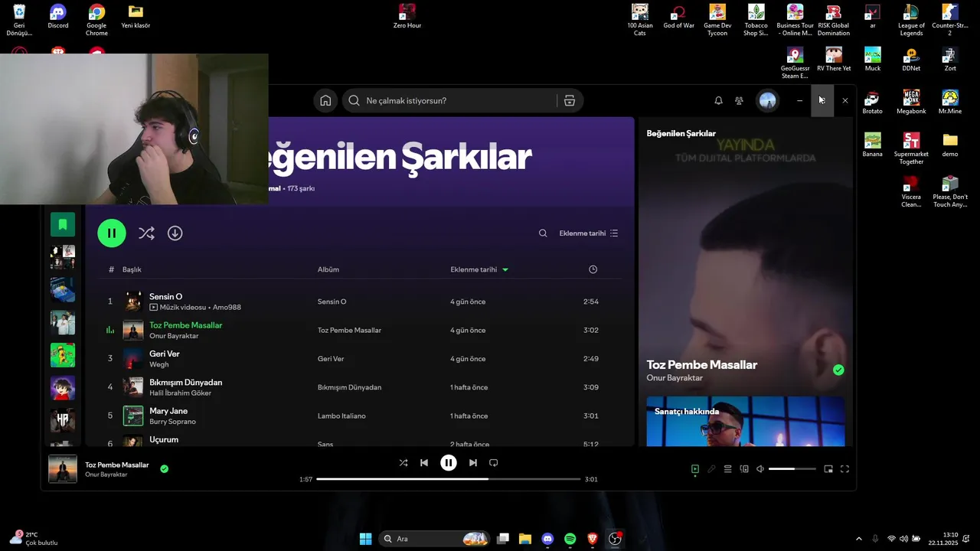Select the Supermarket Together desktop icon
Image resolution: width=980 pixels, height=551 pixels.
[911, 148]
